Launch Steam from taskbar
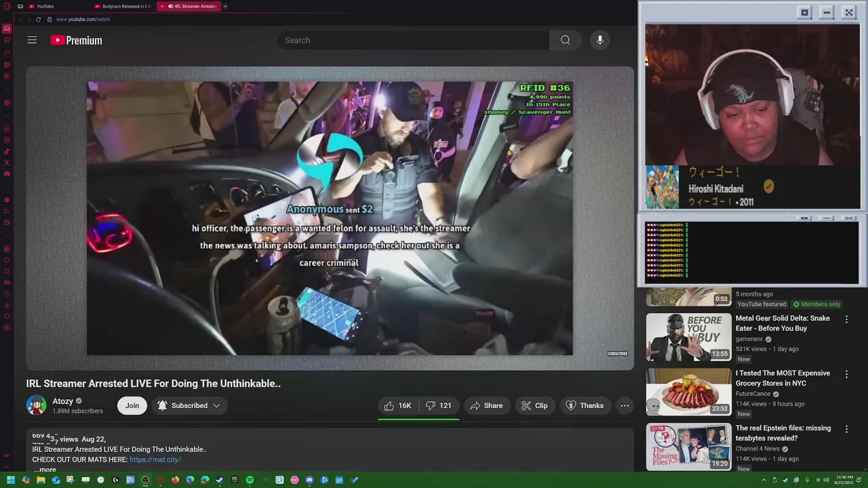868x488 pixels. point(220,480)
